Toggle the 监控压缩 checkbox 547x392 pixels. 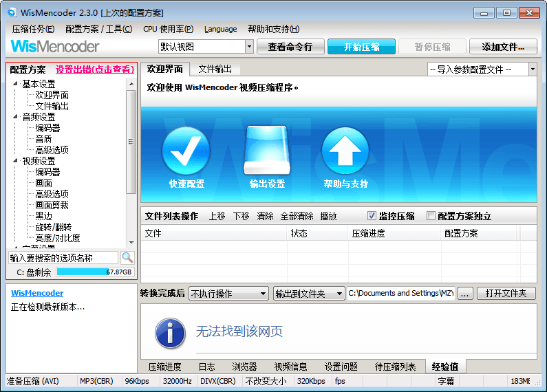[x=372, y=216]
